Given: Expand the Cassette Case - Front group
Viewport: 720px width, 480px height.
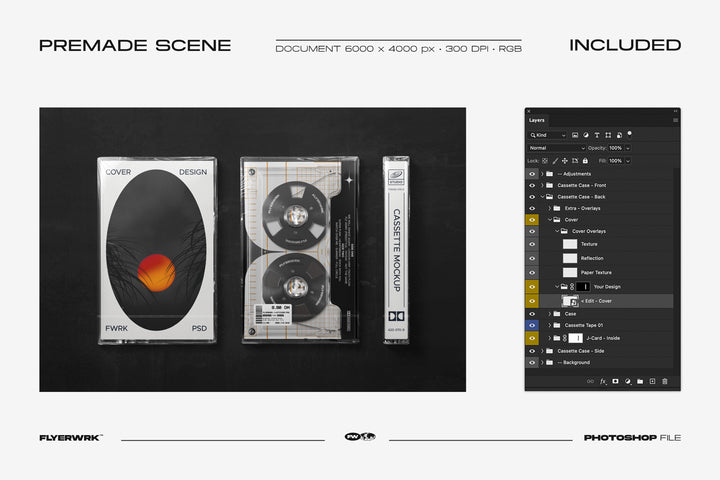Looking at the screenshot, I should tap(542, 185).
